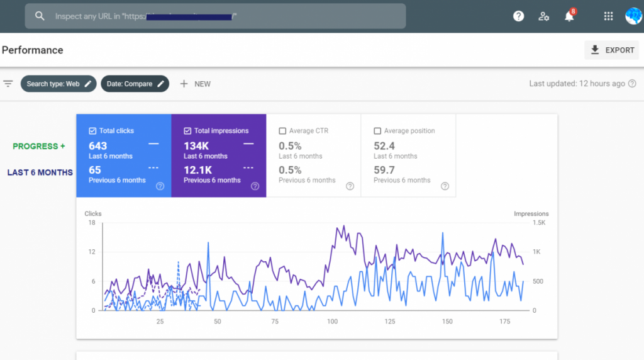Open the filter list icon
The width and height of the screenshot is (644, 360).
pyautogui.click(x=8, y=84)
